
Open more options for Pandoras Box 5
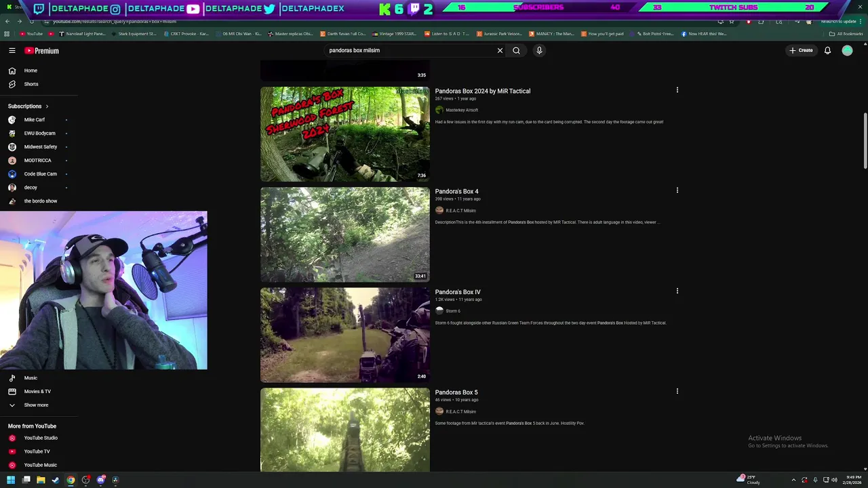(x=677, y=391)
